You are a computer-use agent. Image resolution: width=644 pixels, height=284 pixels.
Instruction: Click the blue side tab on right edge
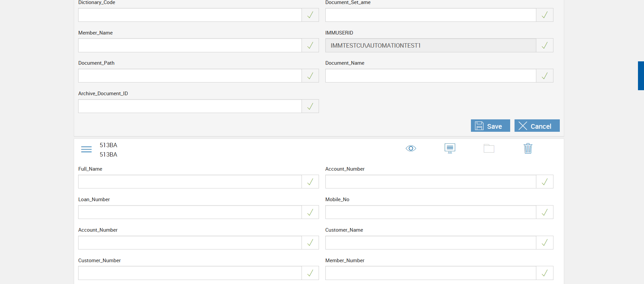[641, 76]
